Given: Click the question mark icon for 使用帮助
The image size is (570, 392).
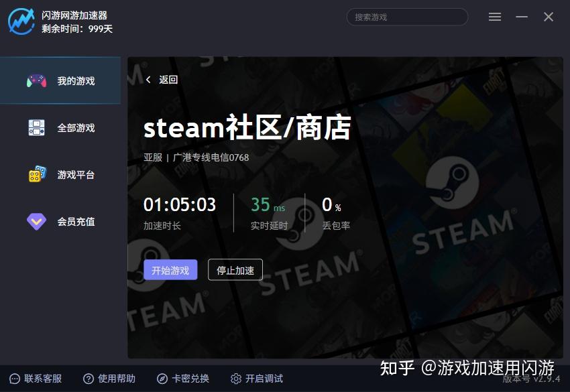Looking at the screenshot, I should pyautogui.click(x=89, y=379).
